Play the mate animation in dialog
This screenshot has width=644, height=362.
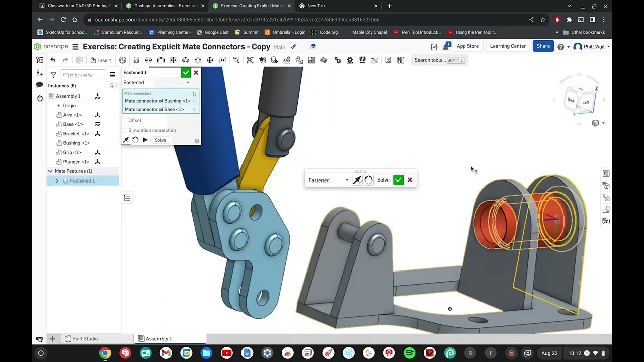tap(145, 140)
